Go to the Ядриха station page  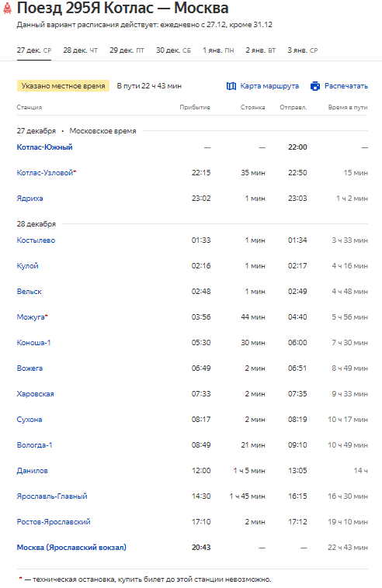coord(30,199)
